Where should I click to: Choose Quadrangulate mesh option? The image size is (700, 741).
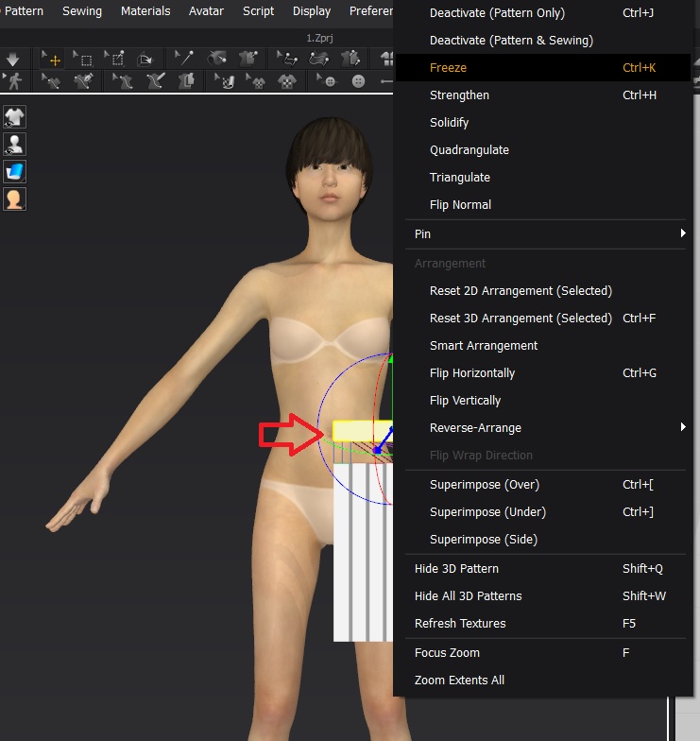542,149
